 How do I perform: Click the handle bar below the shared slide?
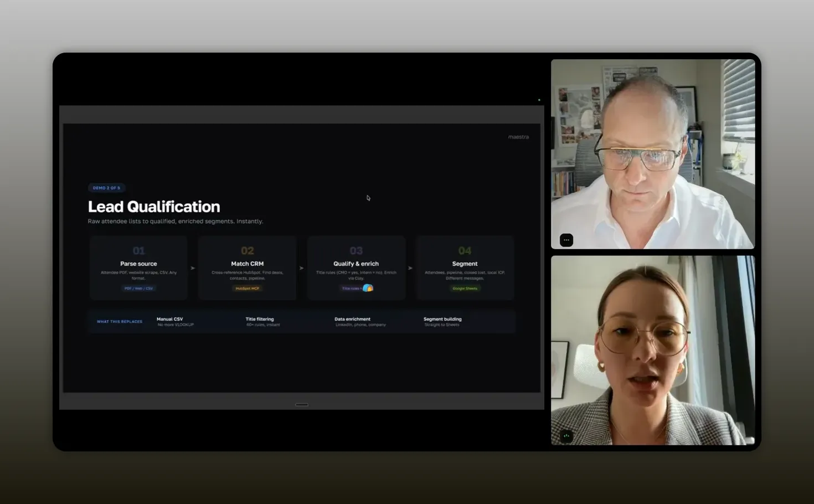[302, 405]
